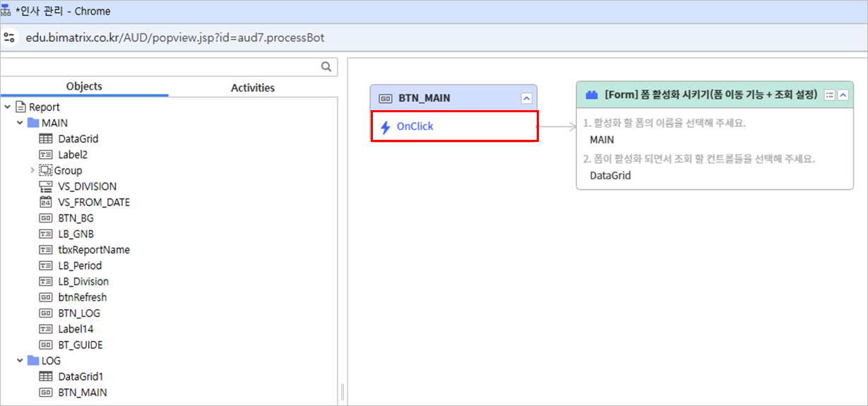The height and width of the screenshot is (406, 868).
Task: Click the DataGrid table icon under MAIN
Action: coord(46,139)
